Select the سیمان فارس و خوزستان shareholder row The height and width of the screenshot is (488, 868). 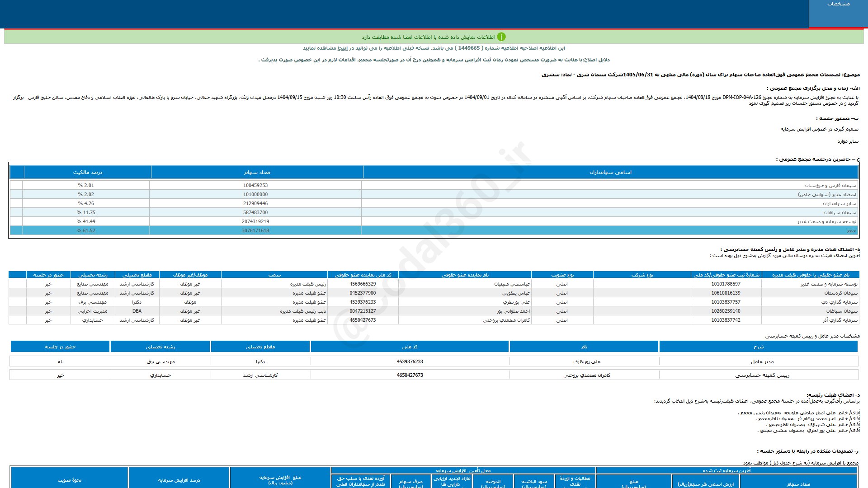click(x=830, y=185)
